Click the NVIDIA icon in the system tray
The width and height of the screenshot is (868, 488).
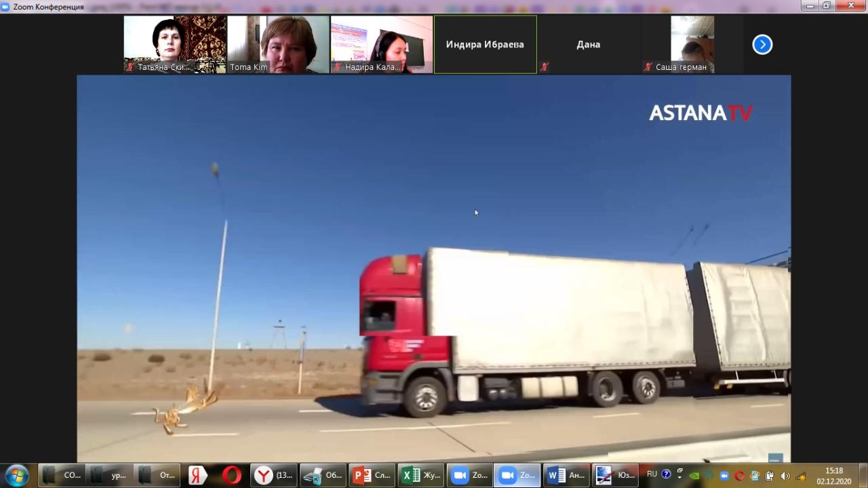click(x=694, y=475)
